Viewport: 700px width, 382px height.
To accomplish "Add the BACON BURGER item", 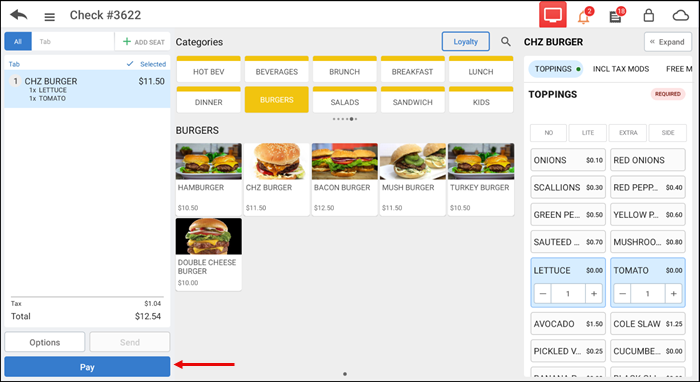I will (345, 179).
